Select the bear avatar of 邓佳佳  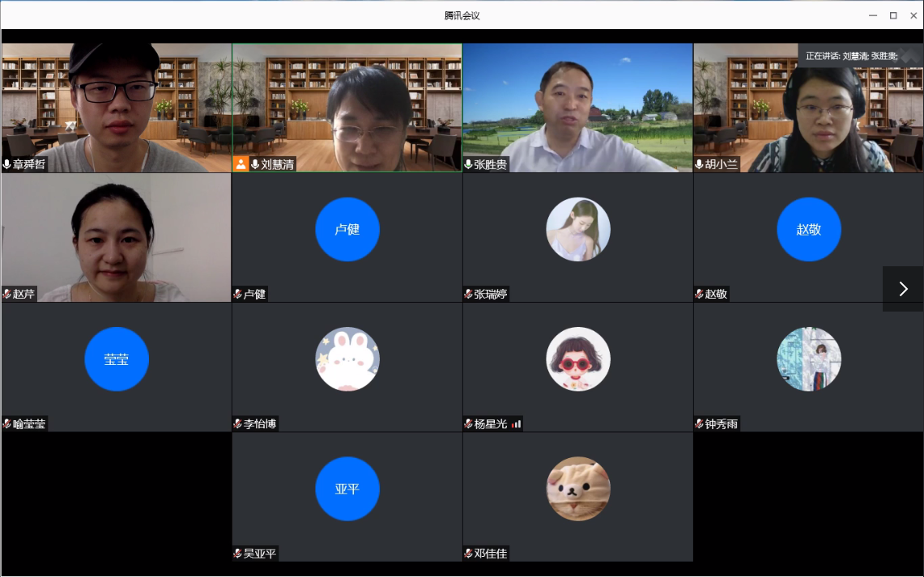coord(578,489)
